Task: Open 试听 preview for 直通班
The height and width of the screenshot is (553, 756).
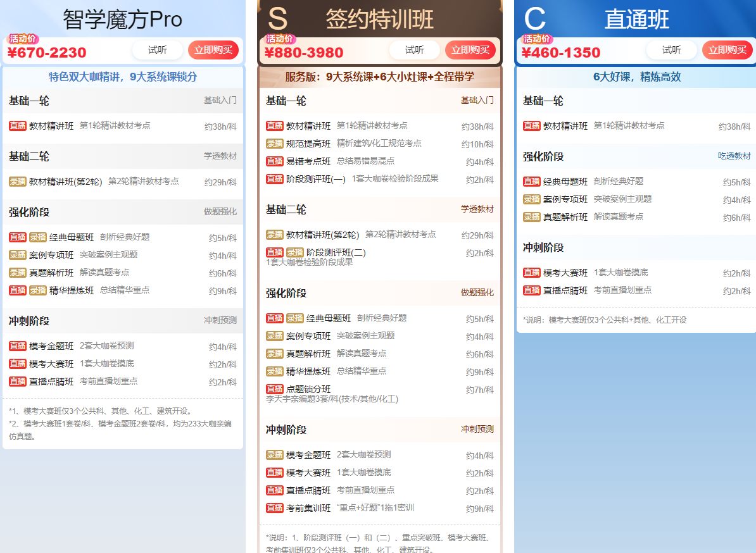Action: tap(672, 50)
